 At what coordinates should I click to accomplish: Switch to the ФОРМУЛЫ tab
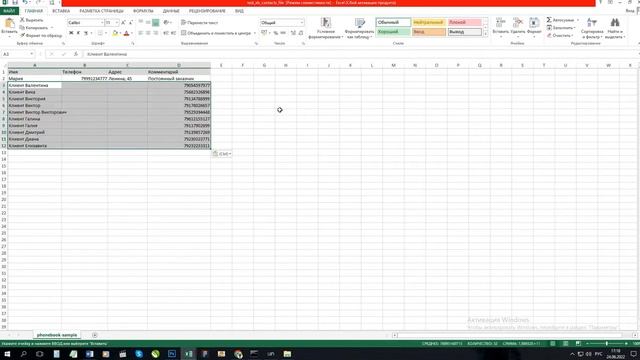pyautogui.click(x=143, y=11)
